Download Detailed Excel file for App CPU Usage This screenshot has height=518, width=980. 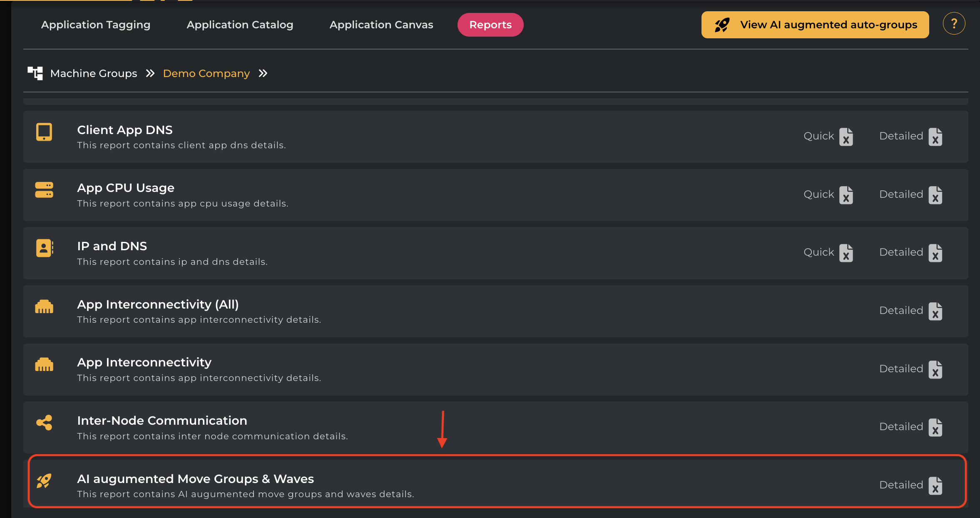[935, 195]
